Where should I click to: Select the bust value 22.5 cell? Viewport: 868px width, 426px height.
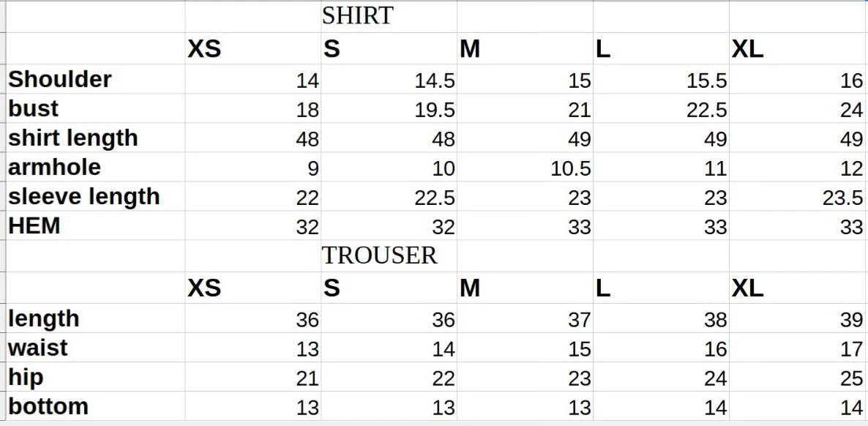[661, 108]
